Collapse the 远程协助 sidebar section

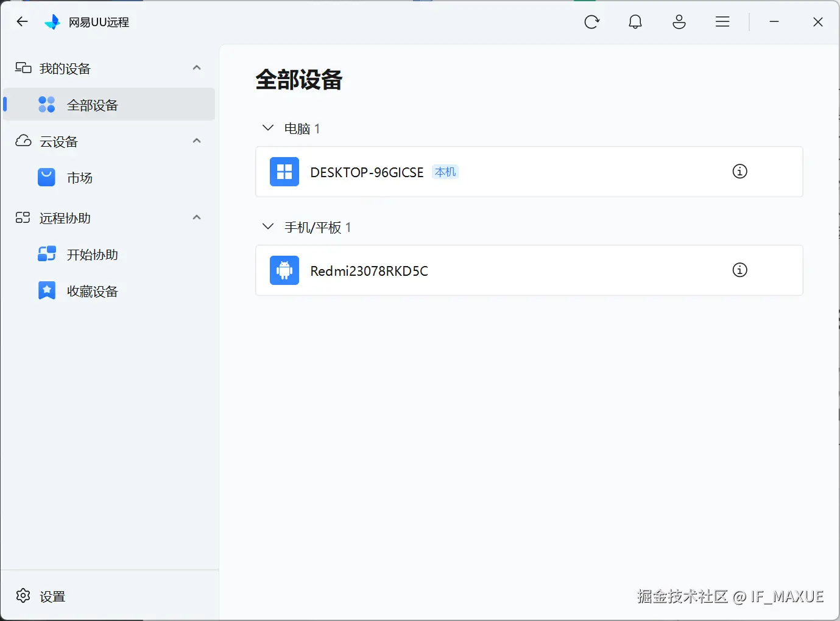pos(197,217)
